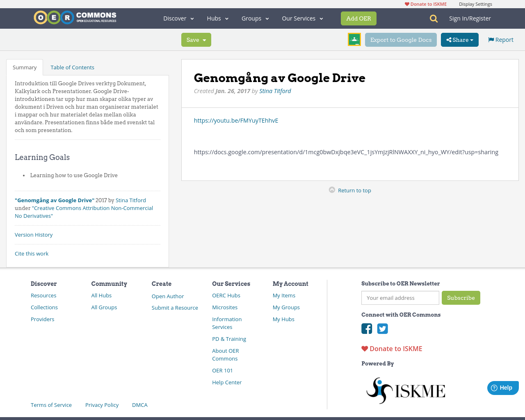Screen dimensions: 525x420
Task: Click the ISKME logo
Action: pyautogui.click(x=406, y=390)
